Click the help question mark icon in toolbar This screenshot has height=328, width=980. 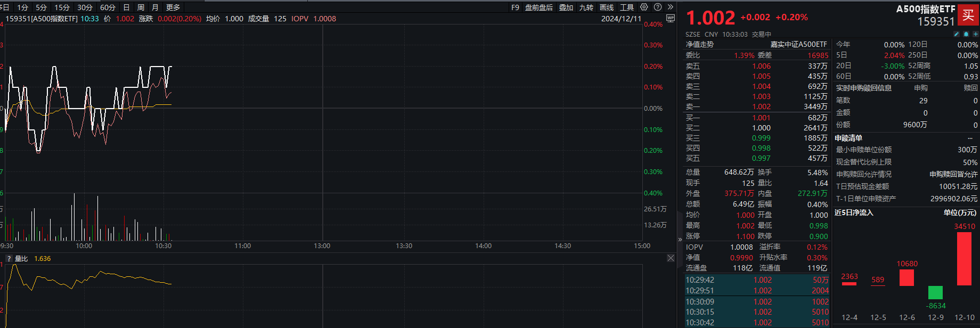coord(658,7)
